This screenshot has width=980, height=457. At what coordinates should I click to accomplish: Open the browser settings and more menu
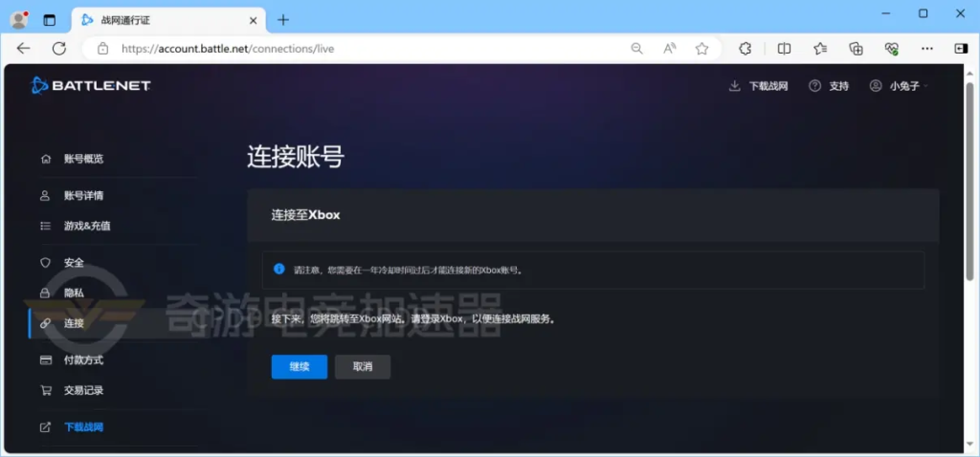tap(927, 48)
